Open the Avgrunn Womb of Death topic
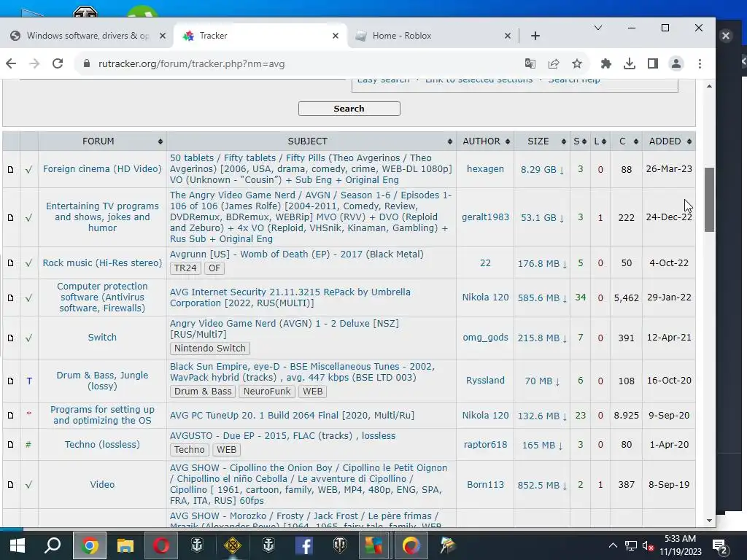The height and width of the screenshot is (560, 747). (x=296, y=254)
